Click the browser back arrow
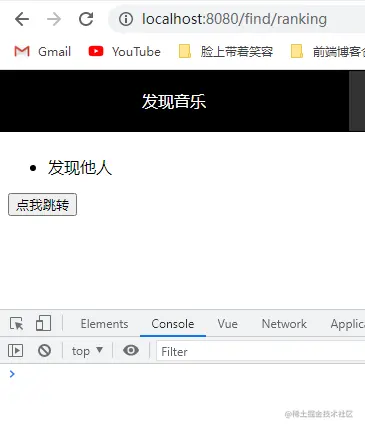The image size is (365, 430). click(22, 19)
